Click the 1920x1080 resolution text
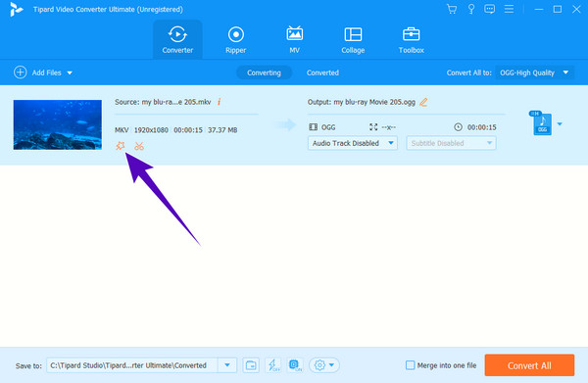This screenshot has height=383, width=588. 151,130
